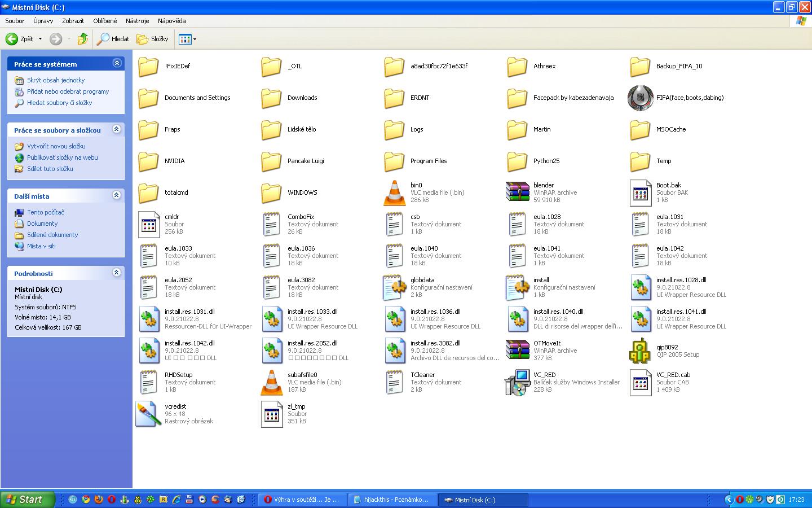Select the VC_RED Windows Installer package
The image size is (812, 508).
[517, 382]
